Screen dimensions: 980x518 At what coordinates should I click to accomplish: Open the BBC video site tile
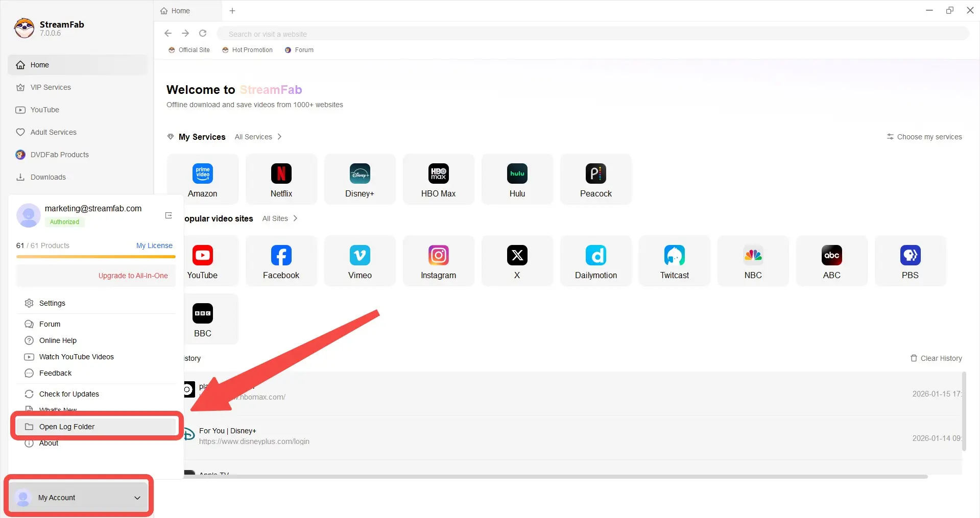coord(210,319)
